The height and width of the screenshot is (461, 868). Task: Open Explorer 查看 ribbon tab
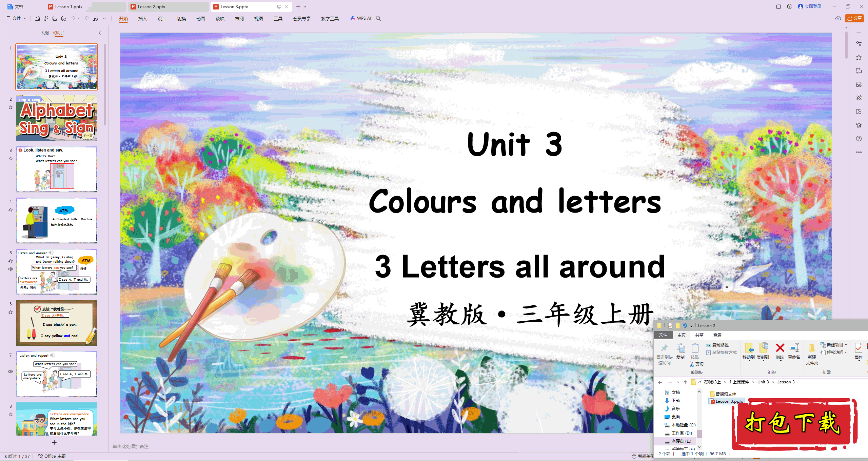pos(717,335)
